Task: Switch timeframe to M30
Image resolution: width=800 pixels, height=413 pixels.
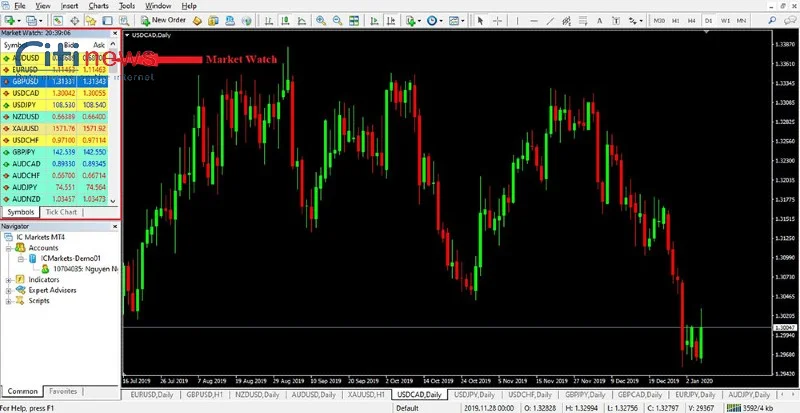Action: 659,20
